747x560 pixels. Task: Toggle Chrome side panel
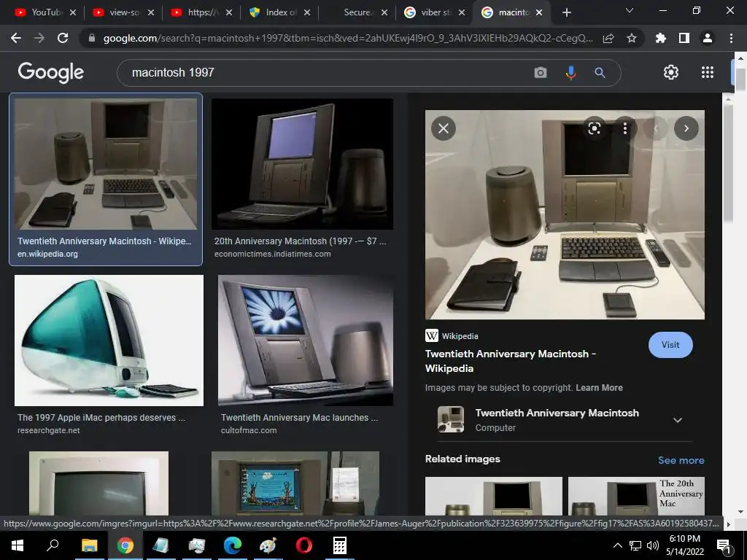pyautogui.click(x=684, y=38)
